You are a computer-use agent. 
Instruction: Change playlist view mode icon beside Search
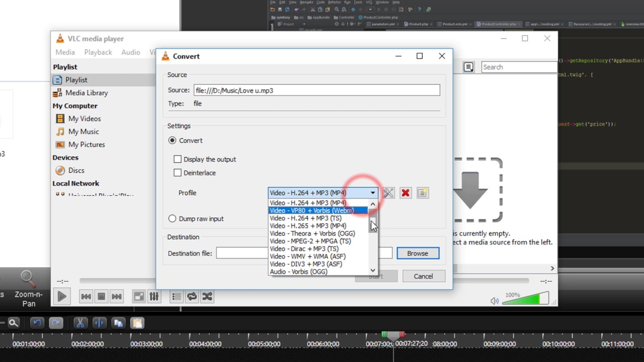click(468, 67)
